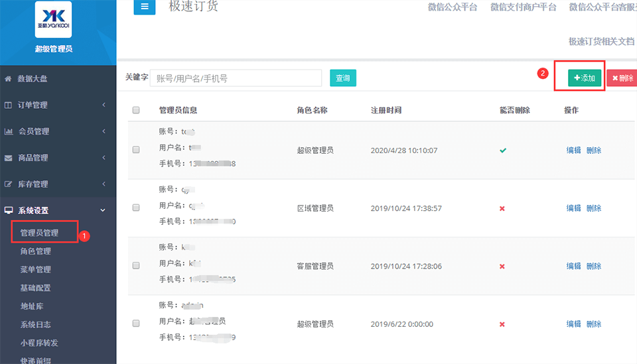The image size is (637, 364).
Task: Click 删除 in the 区域管理员 row
Action: point(594,208)
